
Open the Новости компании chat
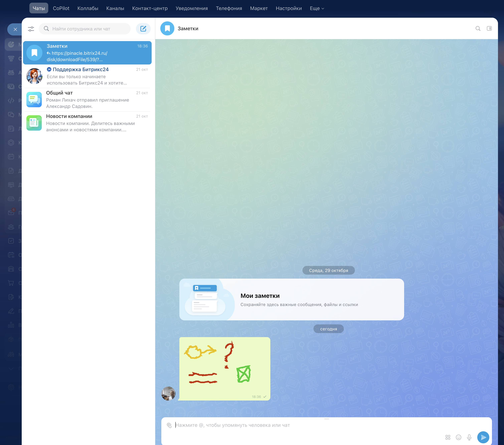pos(87,123)
